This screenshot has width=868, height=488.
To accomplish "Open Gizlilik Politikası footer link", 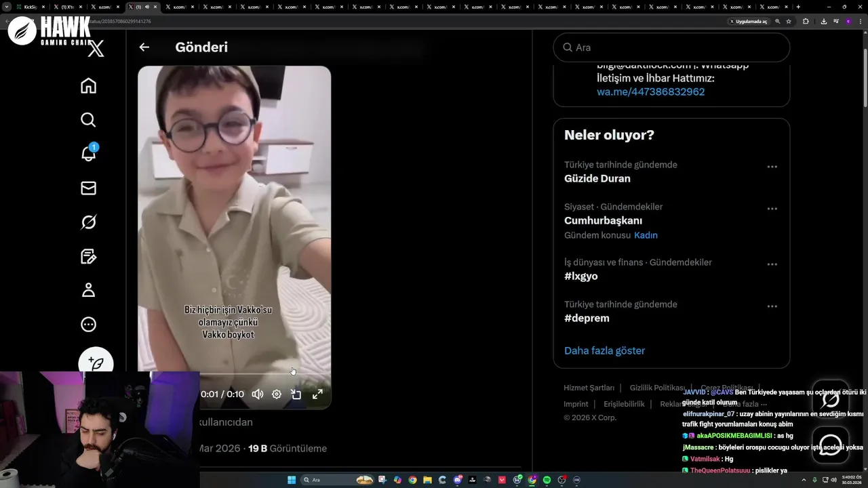I will pos(657,388).
